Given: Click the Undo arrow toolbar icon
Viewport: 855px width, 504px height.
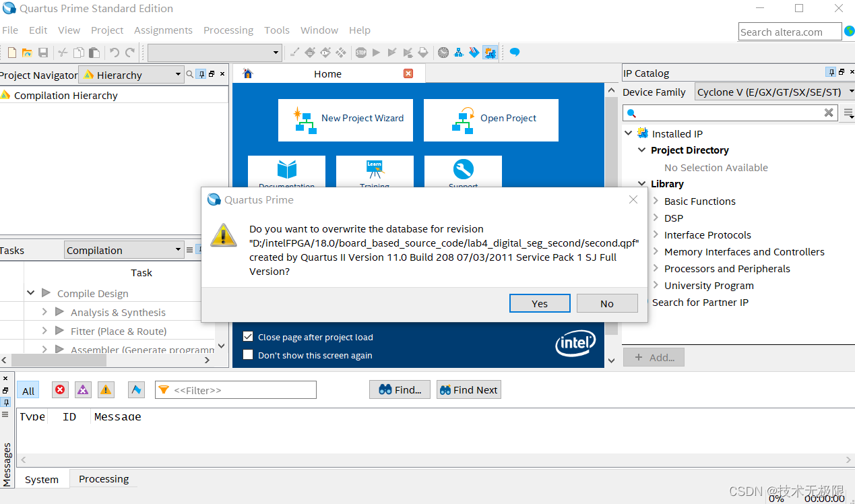Looking at the screenshot, I should coord(114,53).
